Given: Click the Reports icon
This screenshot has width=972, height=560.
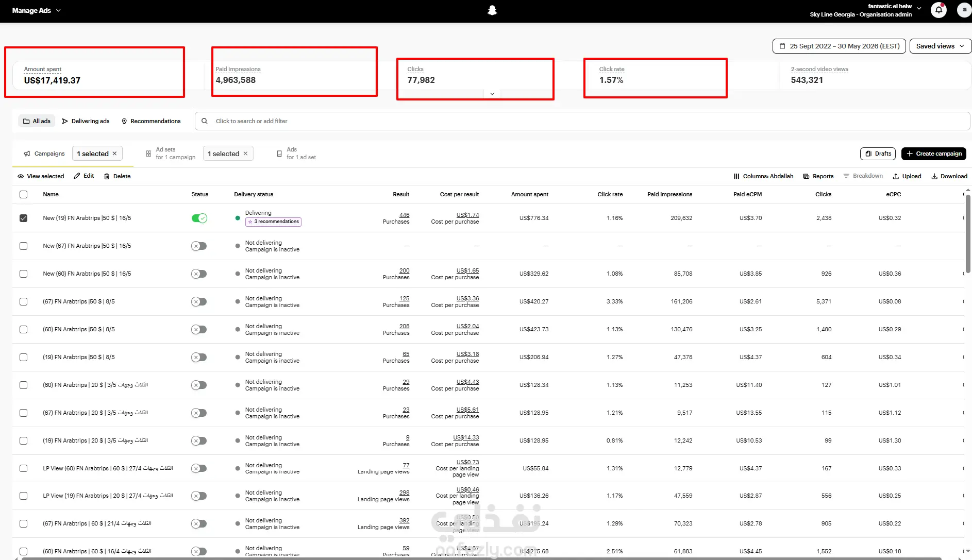Looking at the screenshot, I should pos(806,176).
